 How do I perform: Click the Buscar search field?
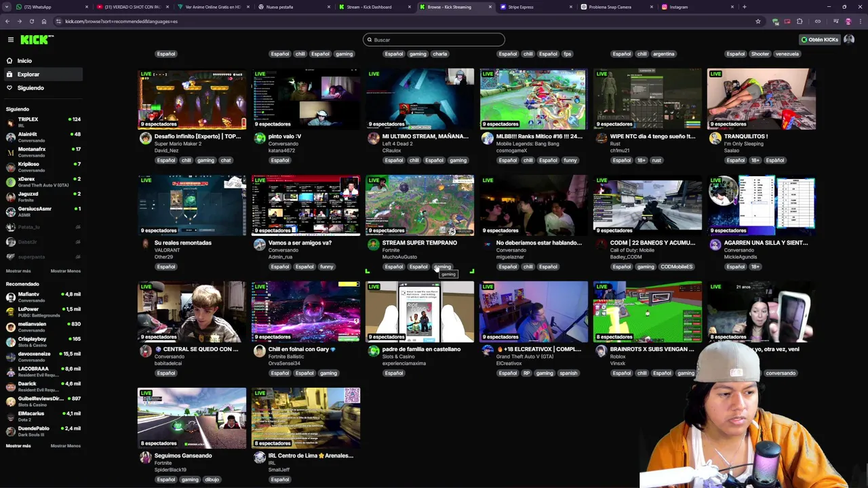434,40
